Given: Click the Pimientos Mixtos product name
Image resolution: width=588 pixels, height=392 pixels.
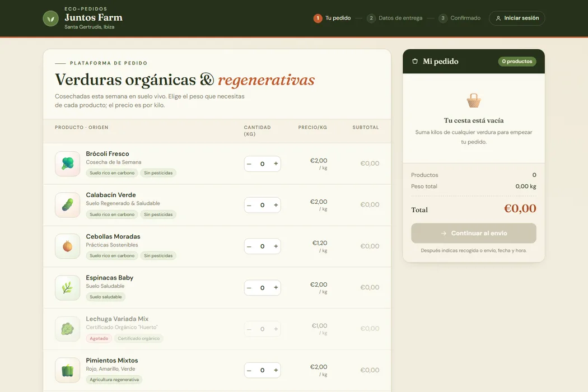Looking at the screenshot, I should click(x=112, y=361).
